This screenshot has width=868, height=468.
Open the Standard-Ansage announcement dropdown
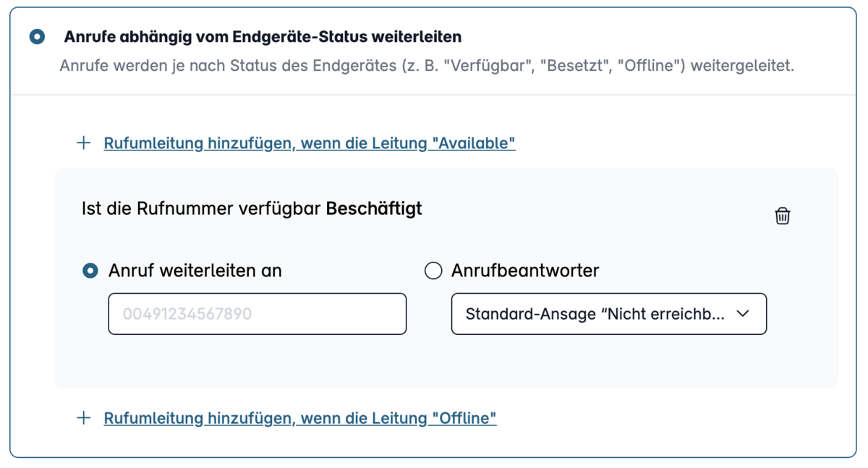[x=609, y=314]
